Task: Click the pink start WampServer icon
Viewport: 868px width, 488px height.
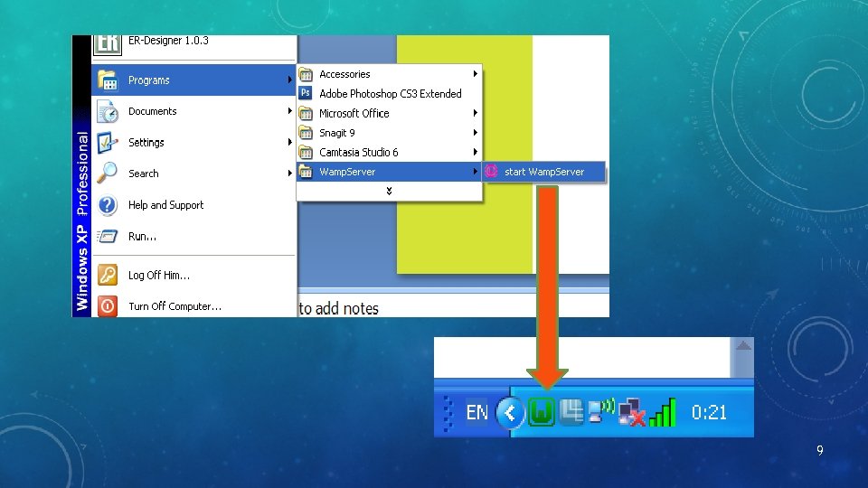Action: 491,172
